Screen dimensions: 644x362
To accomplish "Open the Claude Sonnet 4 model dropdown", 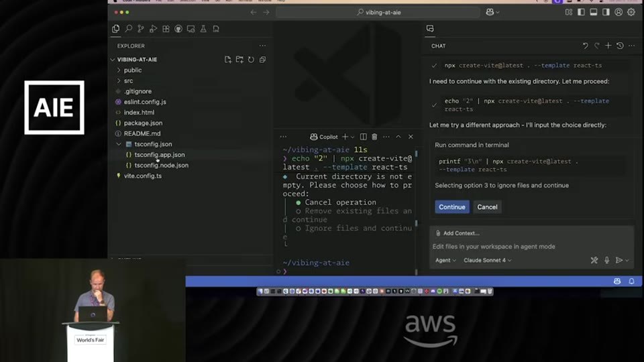I will (488, 260).
